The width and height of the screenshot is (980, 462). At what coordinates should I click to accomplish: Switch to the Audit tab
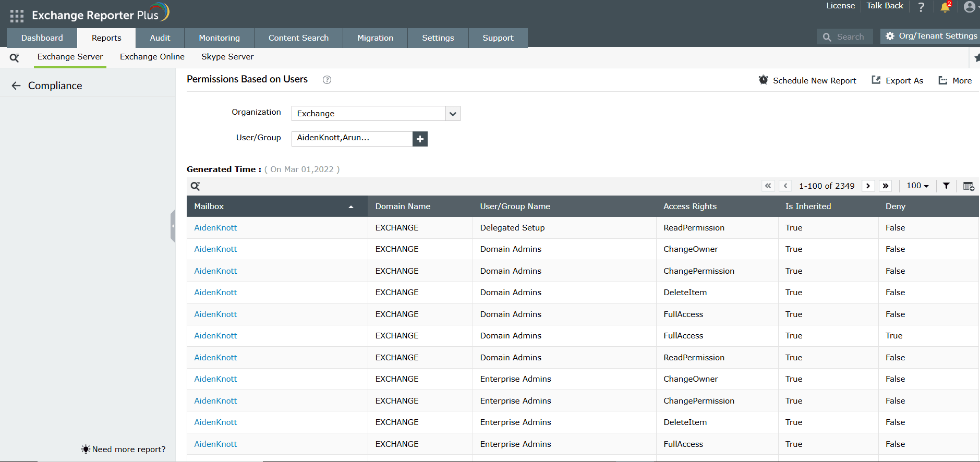point(160,38)
